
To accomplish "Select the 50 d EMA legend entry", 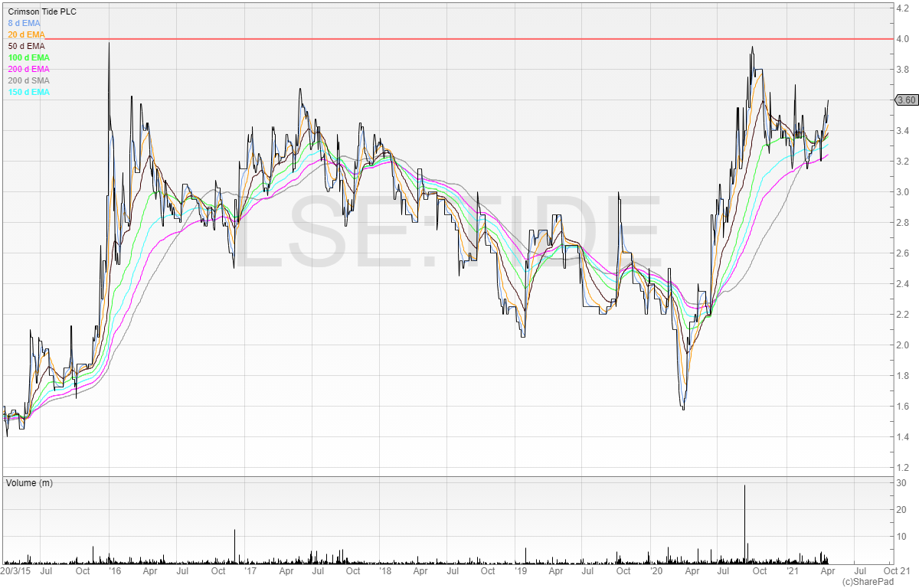I will [26, 46].
